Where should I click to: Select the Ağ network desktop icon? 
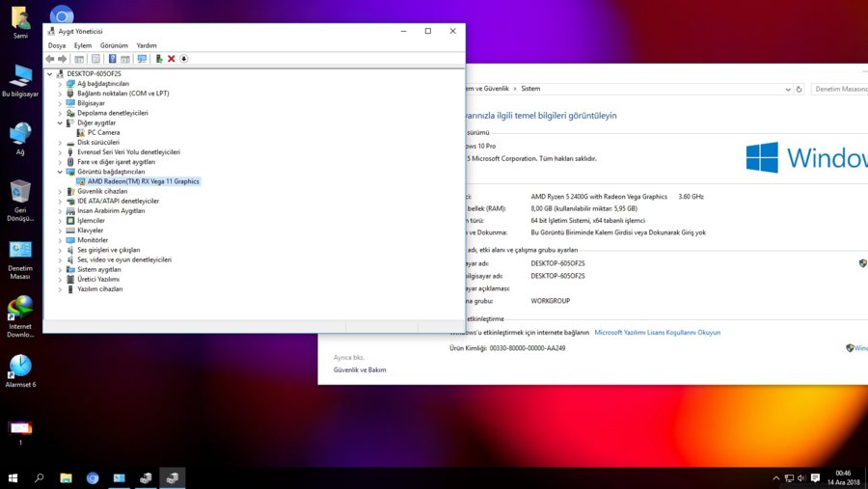pyautogui.click(x=20, y=139)
